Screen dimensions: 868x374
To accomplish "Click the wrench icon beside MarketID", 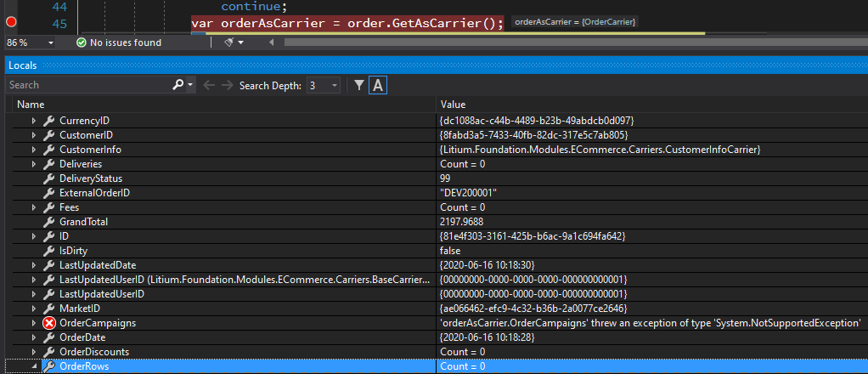I will (x=48, y=308).
